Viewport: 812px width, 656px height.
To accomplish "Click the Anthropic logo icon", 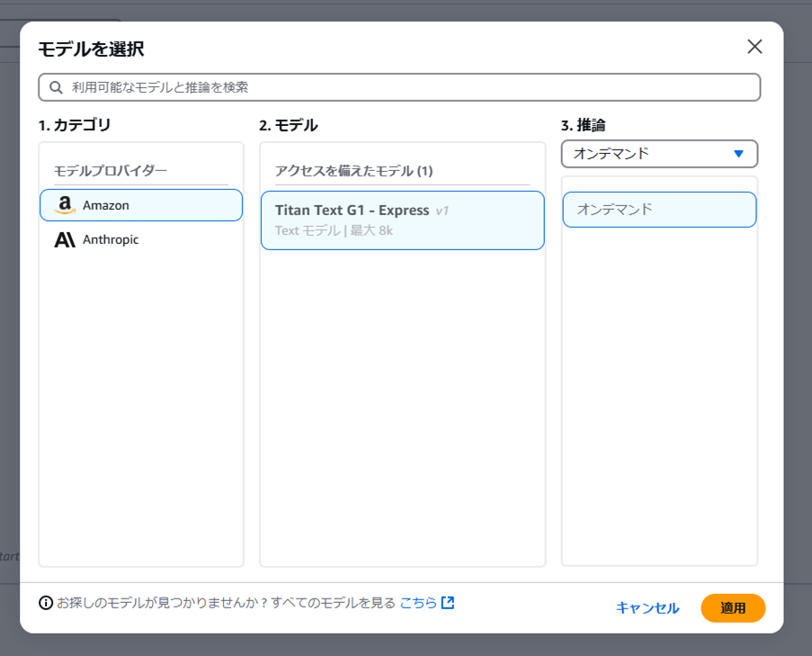I will point(65,239).
